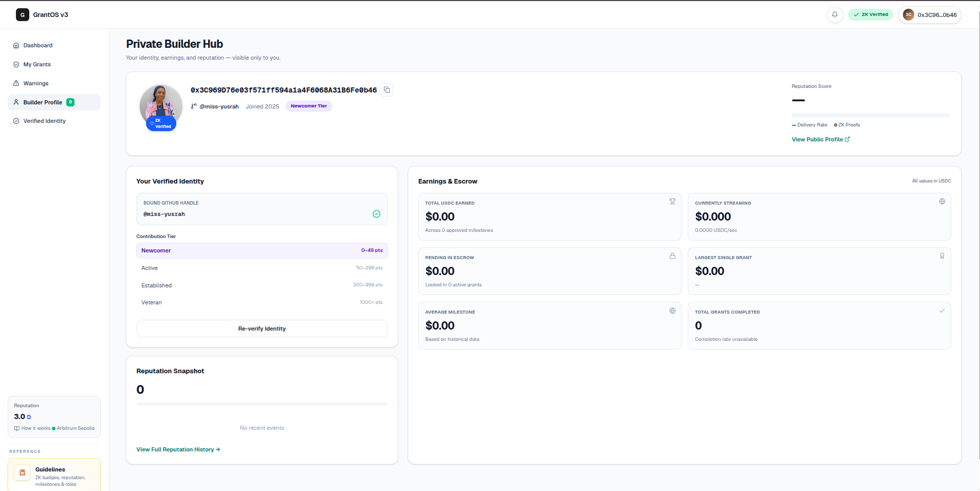Click the Bound GitHub Handle field

click(262, 209)
